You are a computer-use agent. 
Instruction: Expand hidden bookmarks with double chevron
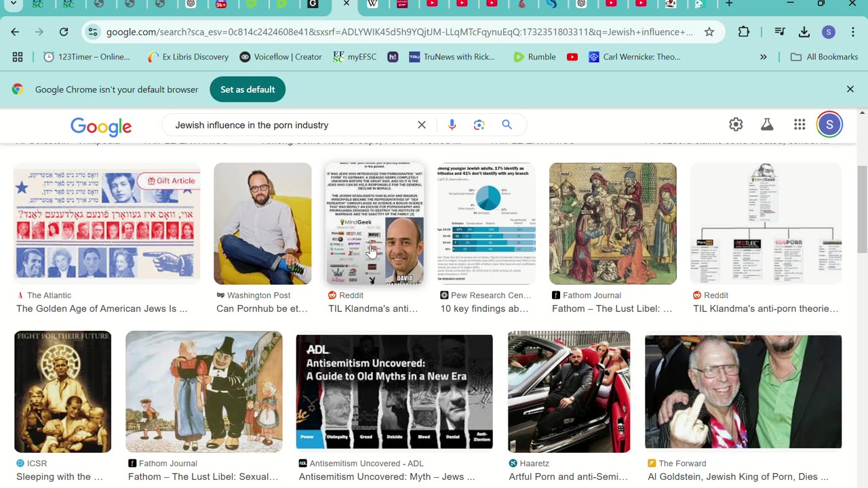[764, 57]
